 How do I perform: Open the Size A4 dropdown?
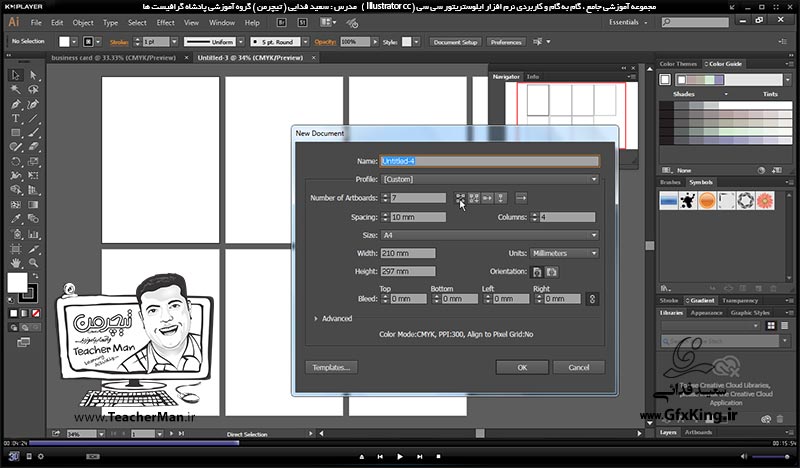(490, 235)
